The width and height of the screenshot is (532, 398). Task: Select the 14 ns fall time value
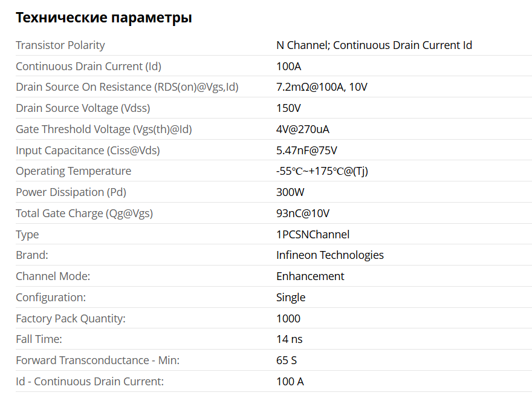(290, 339)
